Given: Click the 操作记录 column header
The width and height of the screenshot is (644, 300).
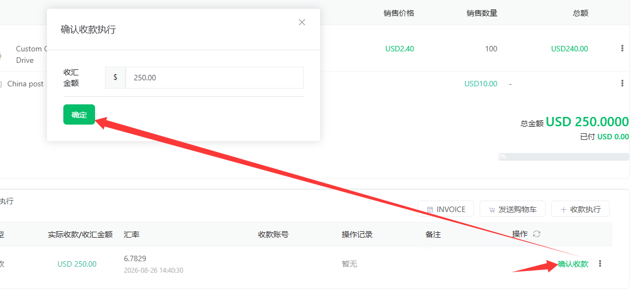Looking at the screenshot, I should click(x=357, y=234).
